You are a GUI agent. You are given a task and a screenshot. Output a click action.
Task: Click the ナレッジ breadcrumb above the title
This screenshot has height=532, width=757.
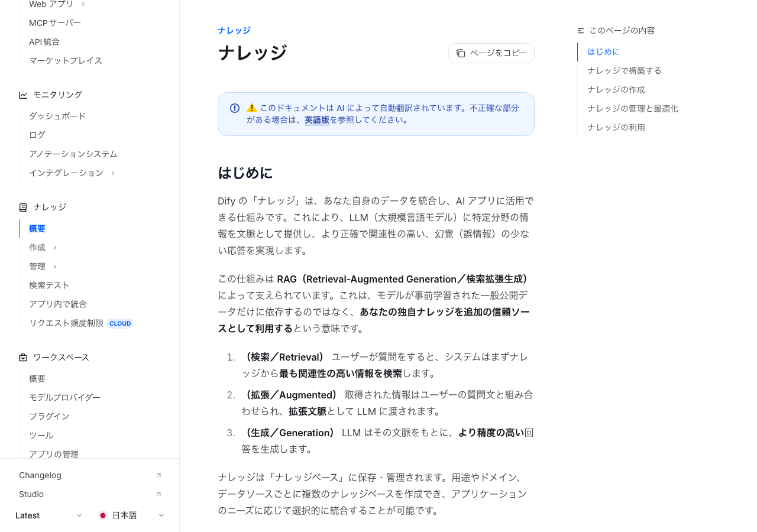(x=234, y=31)
